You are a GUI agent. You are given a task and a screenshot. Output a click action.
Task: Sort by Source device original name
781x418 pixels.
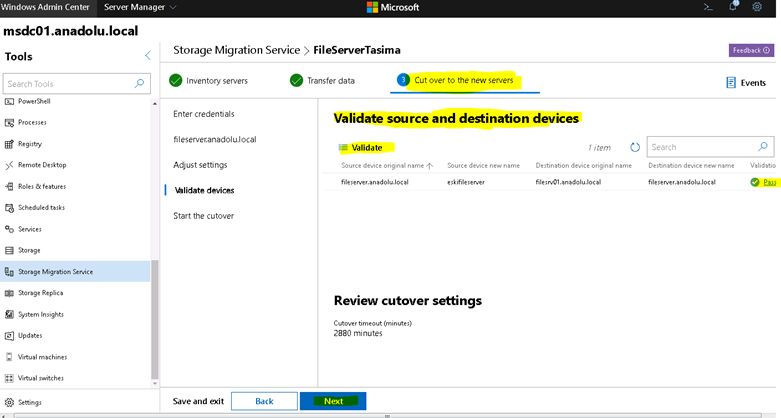coord(387,165)
